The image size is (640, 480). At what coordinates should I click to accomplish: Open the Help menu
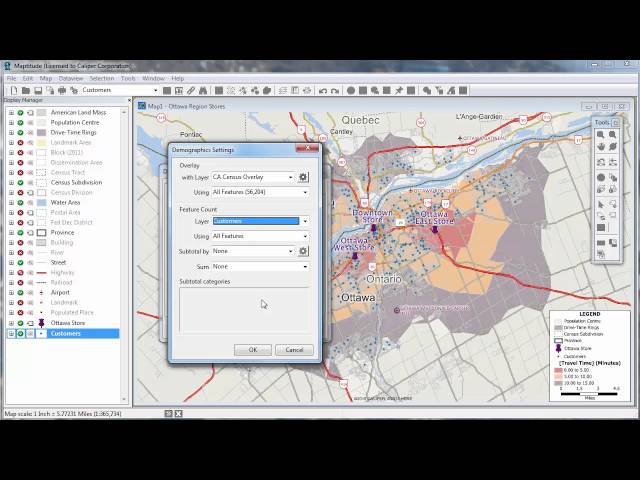click(x=178, y=78)
